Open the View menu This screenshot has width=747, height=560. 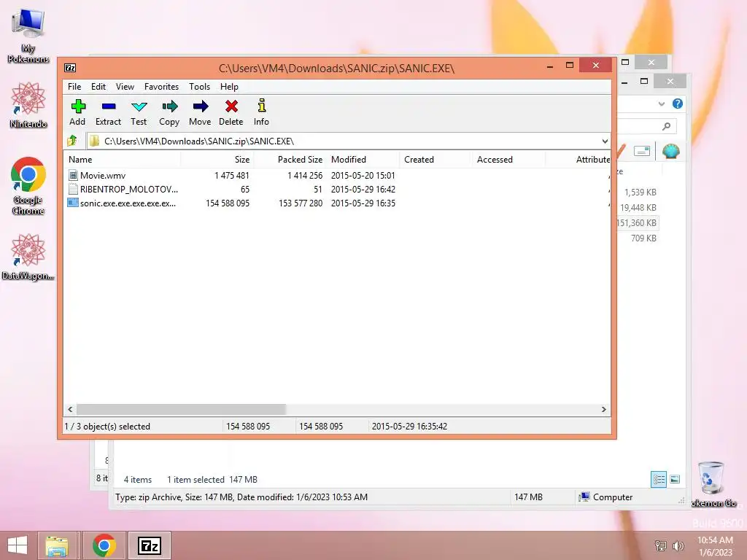[x=125, y=87]
